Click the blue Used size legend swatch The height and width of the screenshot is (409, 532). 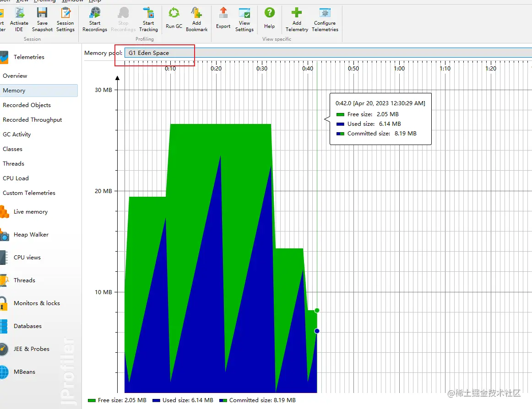point(156,400)
